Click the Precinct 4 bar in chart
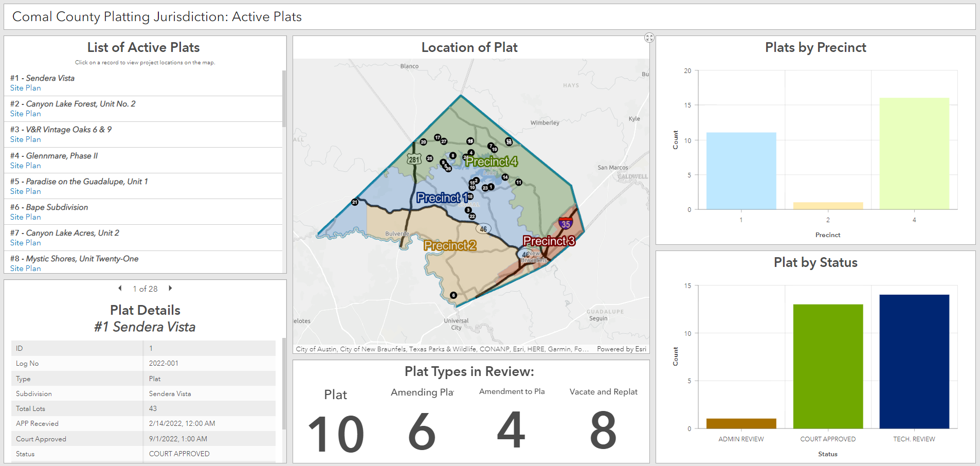This screenshot has height=466, width=980. coord(914,153)
